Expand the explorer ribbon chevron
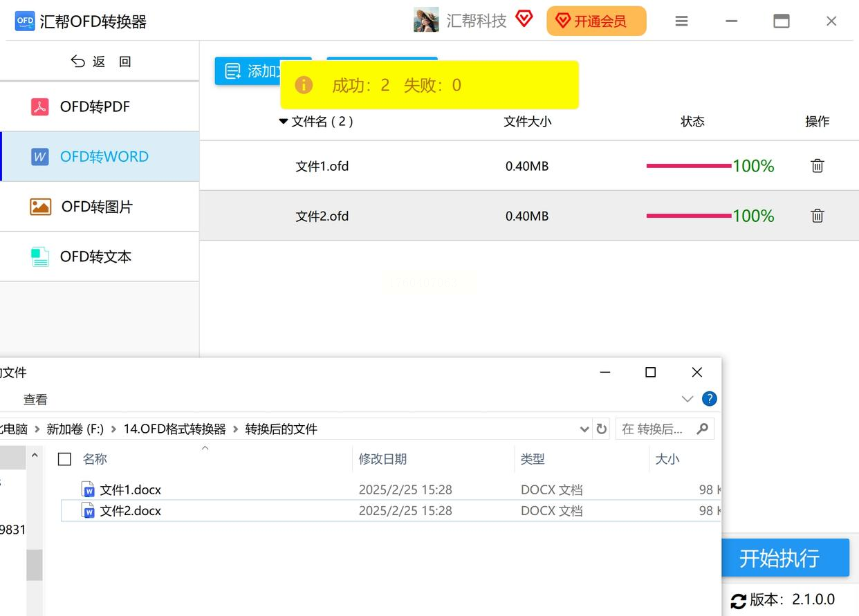Screen dimensions: 859x616 687,399
